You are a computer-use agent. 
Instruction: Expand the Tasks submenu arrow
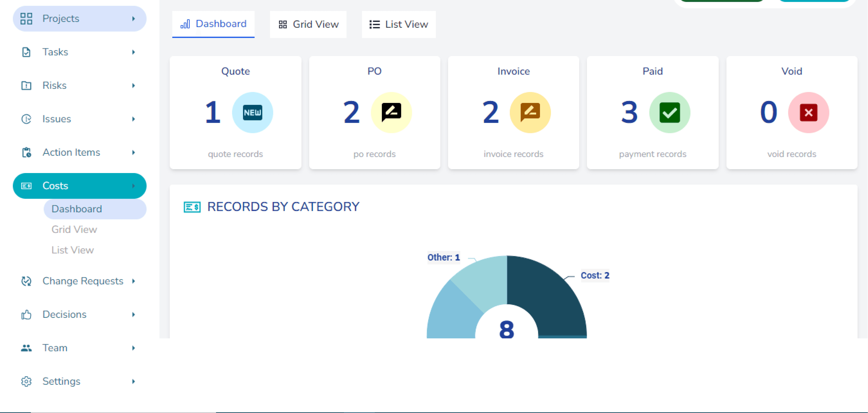pos(134,52)
